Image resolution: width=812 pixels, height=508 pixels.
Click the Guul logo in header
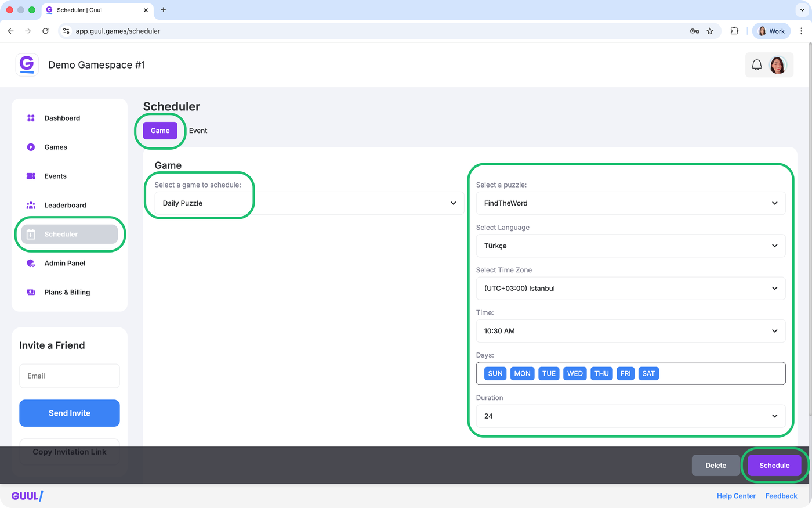coord(27,64)
